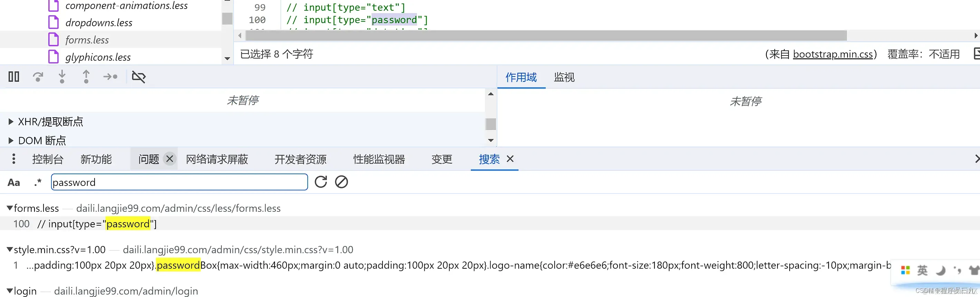Click the code editor scroll right arrow
Screen dimensions: 980x297
coord(976,36)
